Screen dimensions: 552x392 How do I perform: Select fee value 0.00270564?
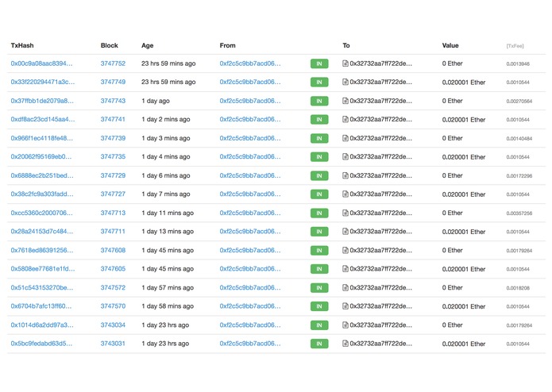pyautogui.click(x=519, y=102)
